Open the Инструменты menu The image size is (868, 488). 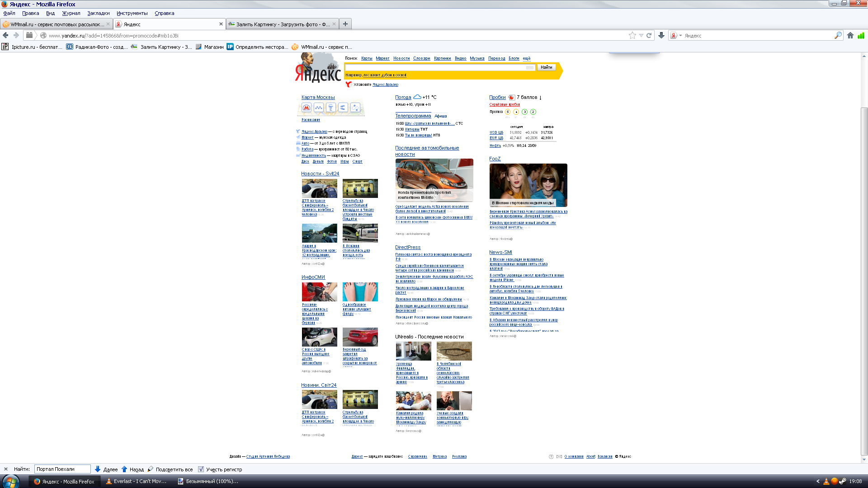(x=132, y=13)
